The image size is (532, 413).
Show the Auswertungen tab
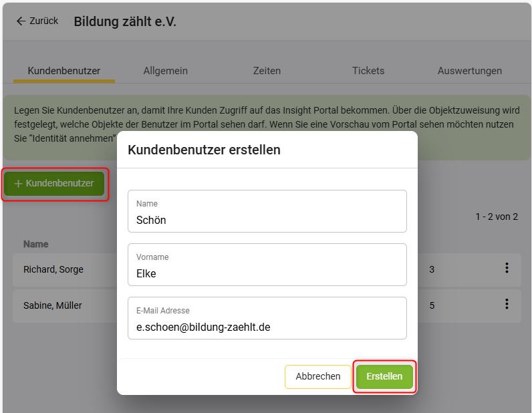pos(470,71)
